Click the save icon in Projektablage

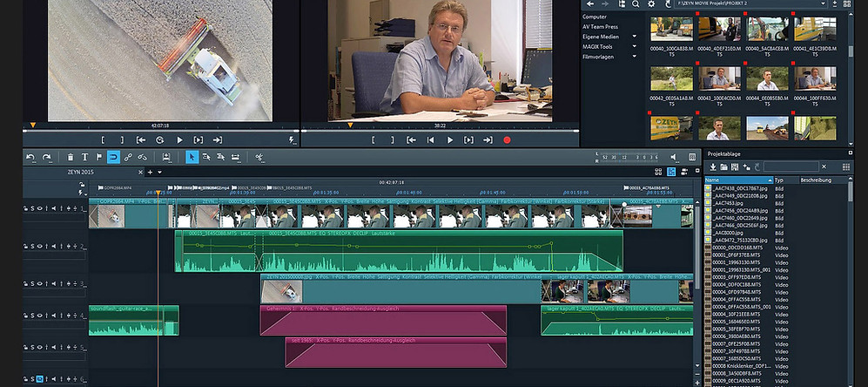click(x=735, y=166)
